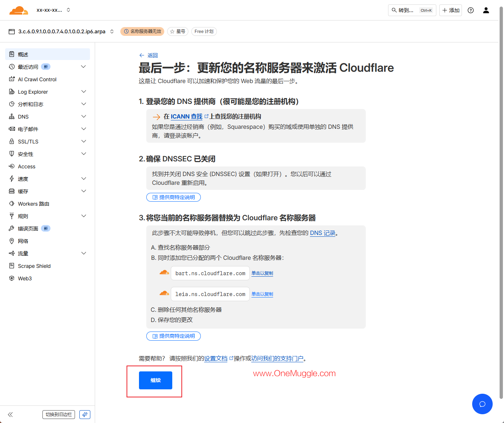The image size is (504, 423).
Task: Copy bart.ns.cloudflare.com via 单击以复制
Action: coord(262,273)
